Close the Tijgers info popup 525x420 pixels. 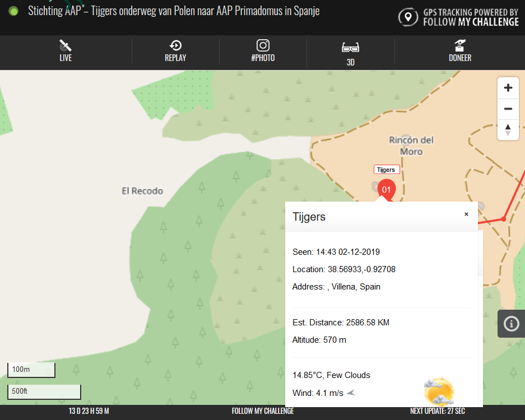coord(466,214)
